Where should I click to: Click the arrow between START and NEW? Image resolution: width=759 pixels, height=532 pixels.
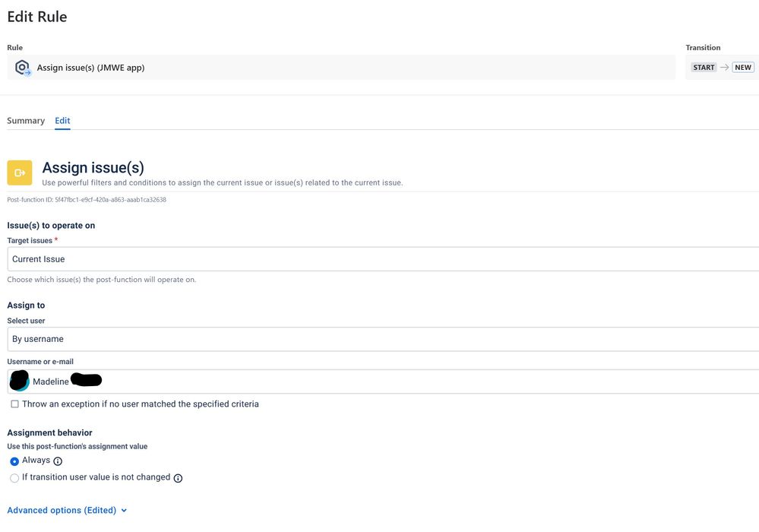(725, 68)
